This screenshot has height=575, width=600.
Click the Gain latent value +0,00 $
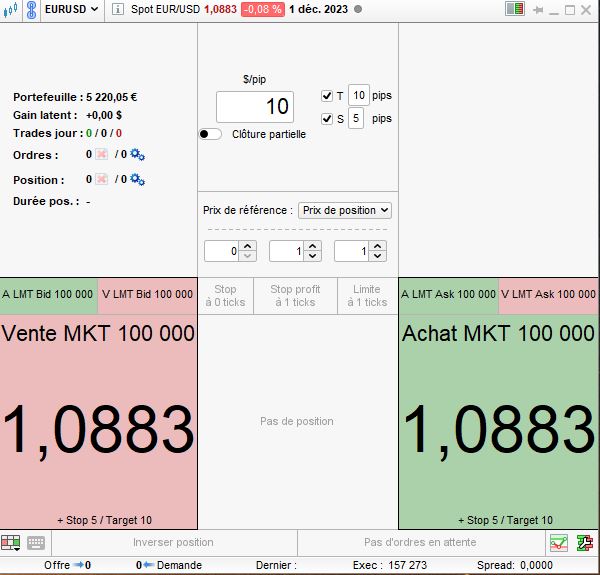pos(104,115)
